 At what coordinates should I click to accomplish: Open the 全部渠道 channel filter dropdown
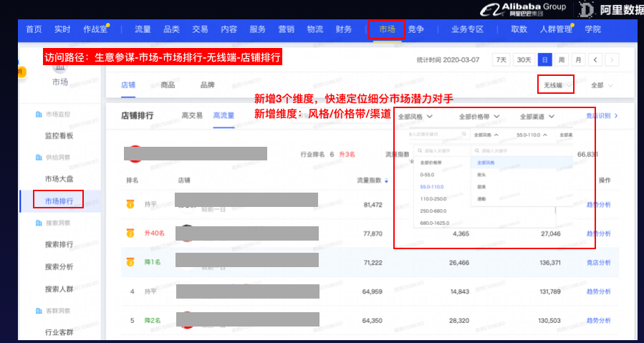[538, 116]
